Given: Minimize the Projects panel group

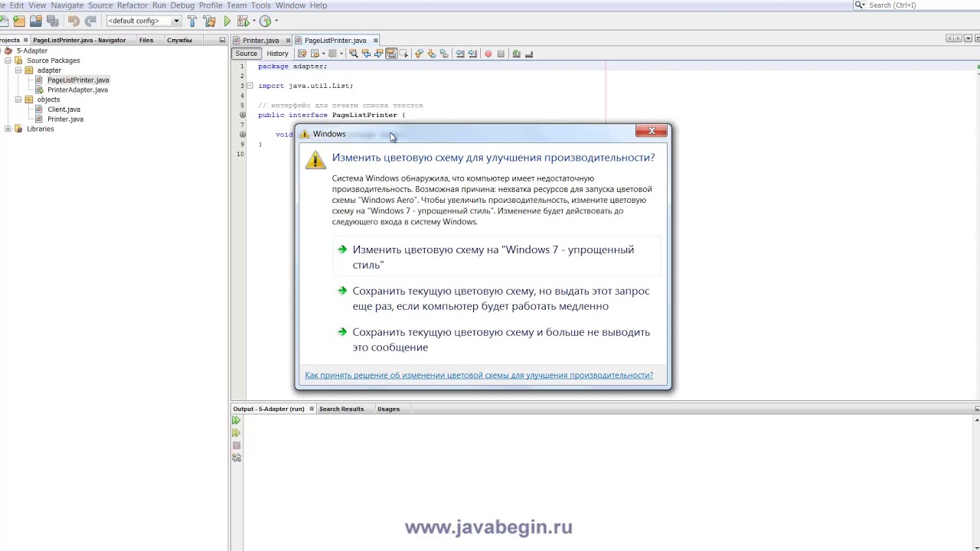Looking at the screenshot, I should click(x=222, y=40).
